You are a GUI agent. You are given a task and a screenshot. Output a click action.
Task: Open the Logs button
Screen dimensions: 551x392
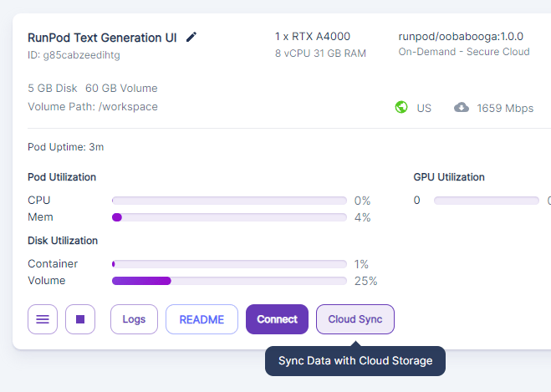tap(134, 319)
